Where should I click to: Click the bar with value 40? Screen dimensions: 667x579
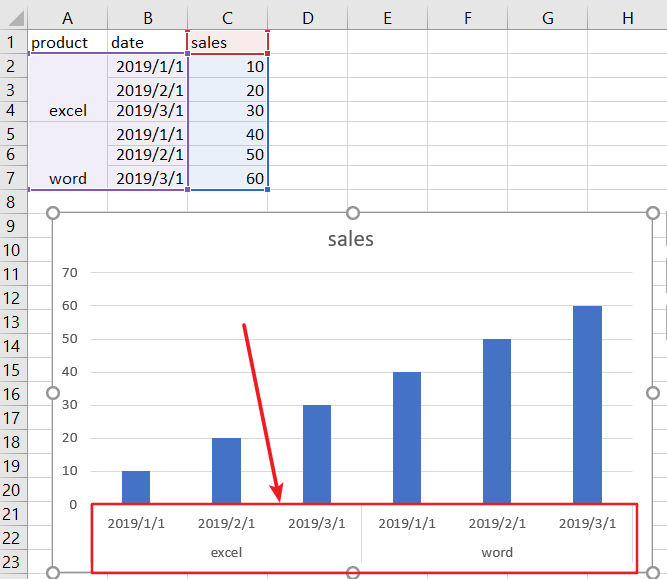coord(407,438)
